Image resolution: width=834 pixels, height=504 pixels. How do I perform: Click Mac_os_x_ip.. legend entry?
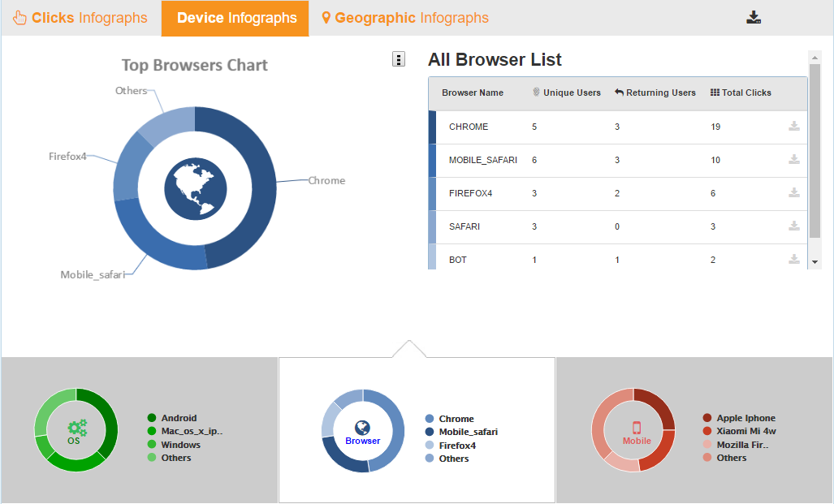(x=185, y=431)
